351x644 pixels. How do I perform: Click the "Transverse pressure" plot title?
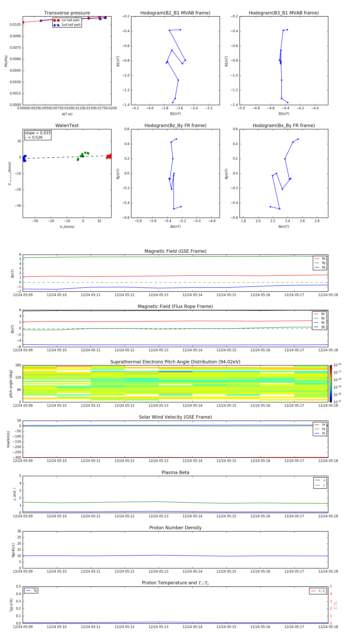(67, 13)
